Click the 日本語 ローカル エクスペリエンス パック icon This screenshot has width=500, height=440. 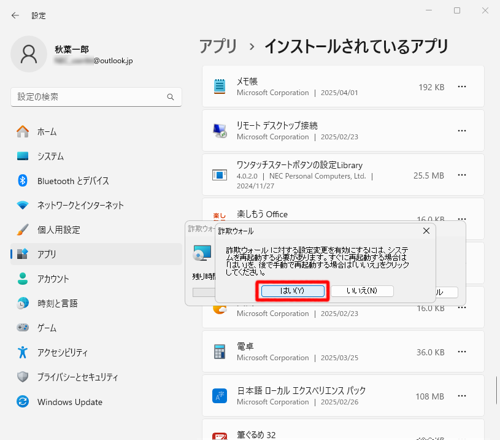[220, 396]
